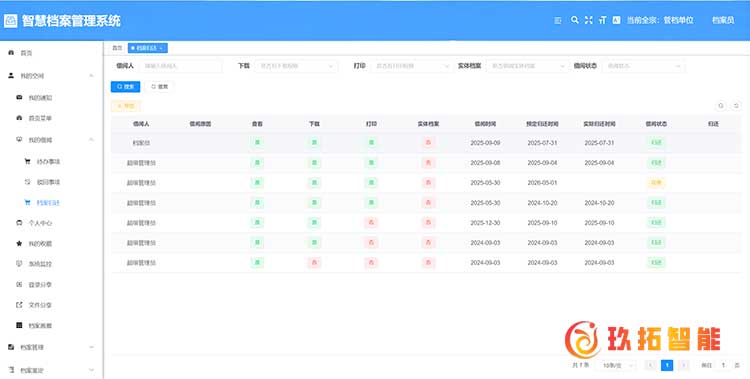Click the 2026-05-01 date cell
The image size is (750, 379).
[542, 183]
